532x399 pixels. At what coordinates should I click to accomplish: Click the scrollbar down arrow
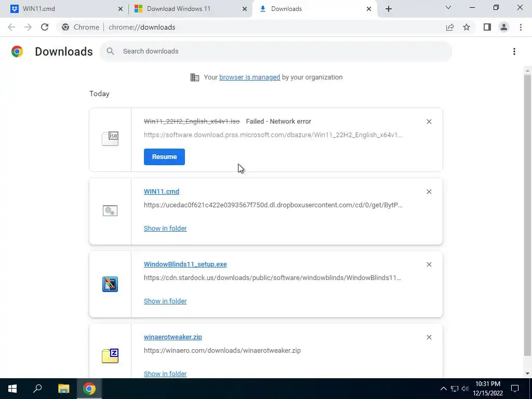click(x=527, y=374)
